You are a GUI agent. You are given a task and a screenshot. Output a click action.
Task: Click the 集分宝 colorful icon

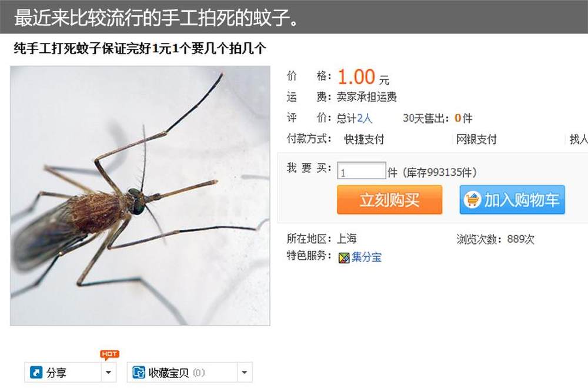pos(344,258)
